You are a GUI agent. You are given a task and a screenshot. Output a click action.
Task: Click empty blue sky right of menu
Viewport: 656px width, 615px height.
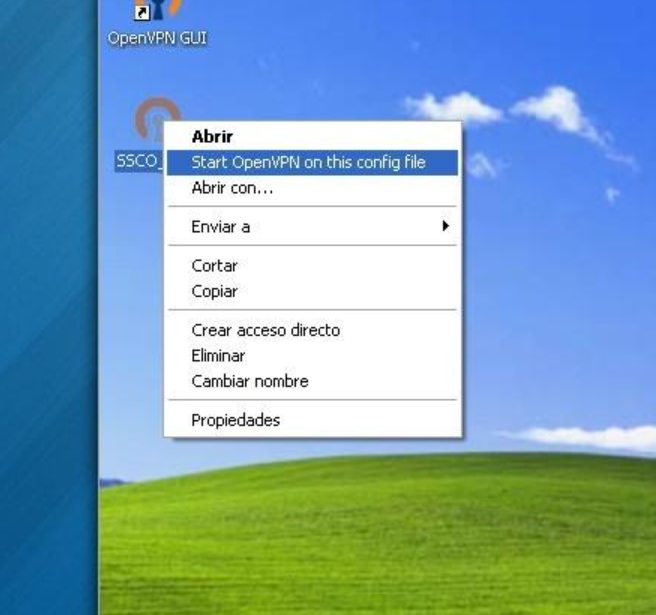[560, 300]
